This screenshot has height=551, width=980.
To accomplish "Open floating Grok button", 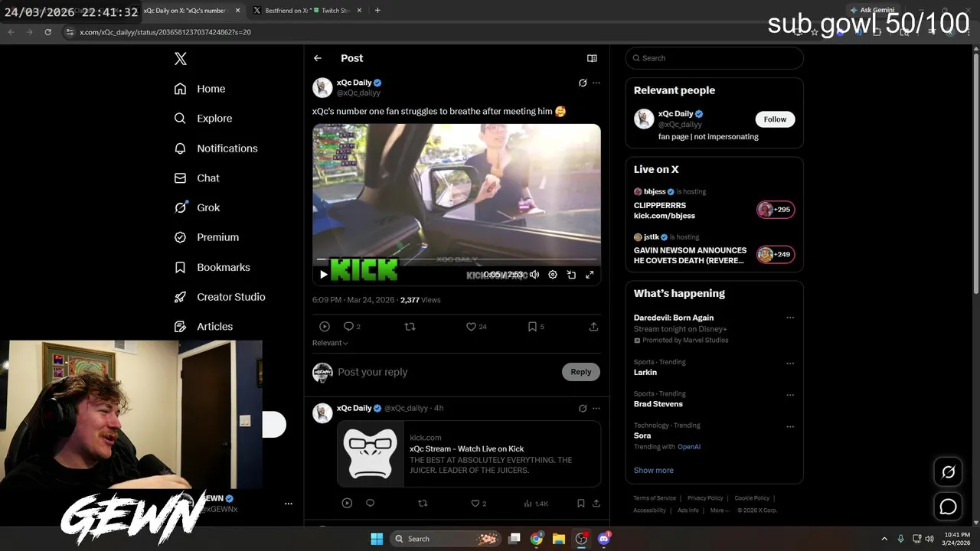I will (x=949, y=472).
